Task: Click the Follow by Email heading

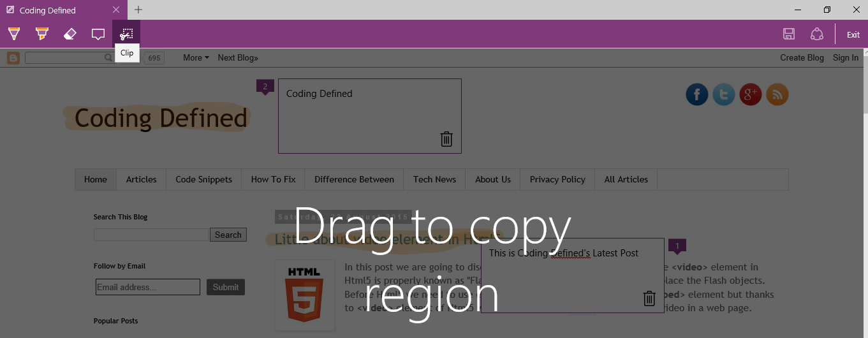Action: click(x=120, y=266)
